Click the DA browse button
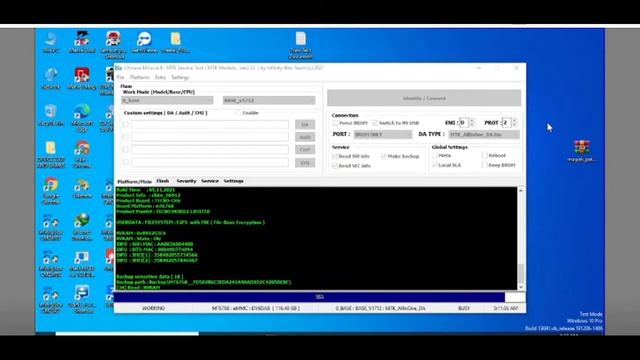The height and width of the screenshot is (360, 640). [x=305, y=125]
